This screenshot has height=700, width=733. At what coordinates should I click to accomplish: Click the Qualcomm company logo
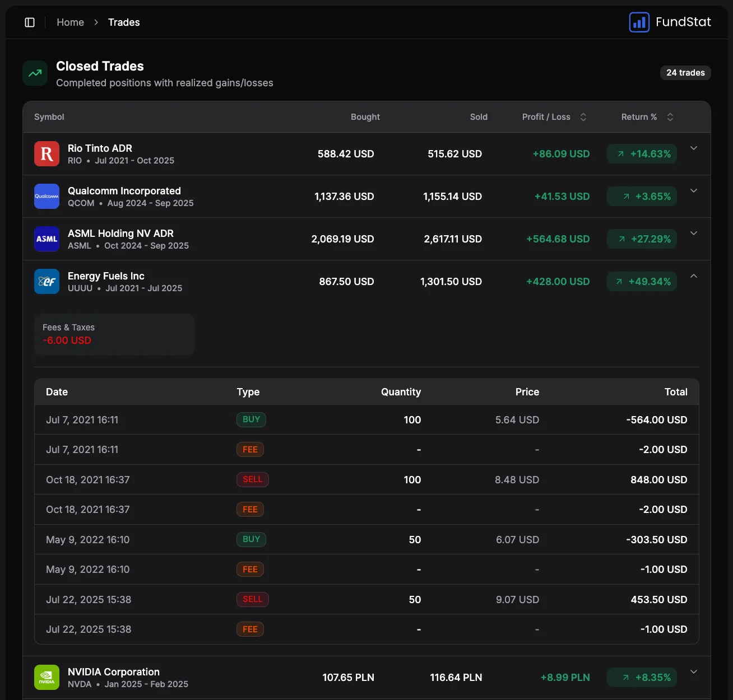click(47, 196)
